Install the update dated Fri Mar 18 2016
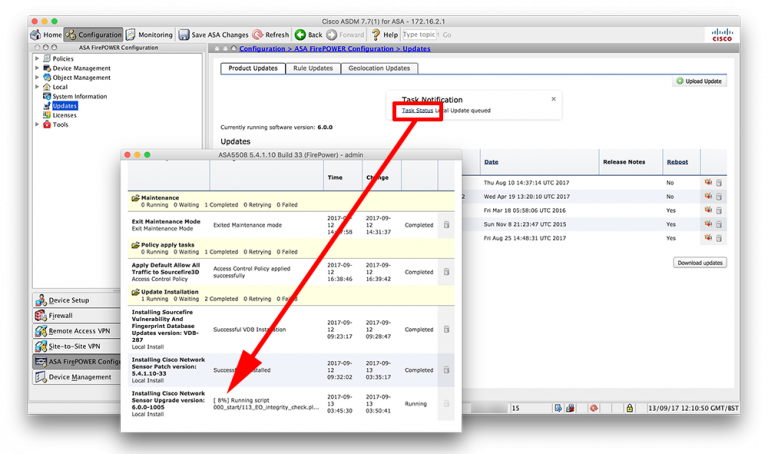The height and width of the screenshot is (454, 768). 708,210
